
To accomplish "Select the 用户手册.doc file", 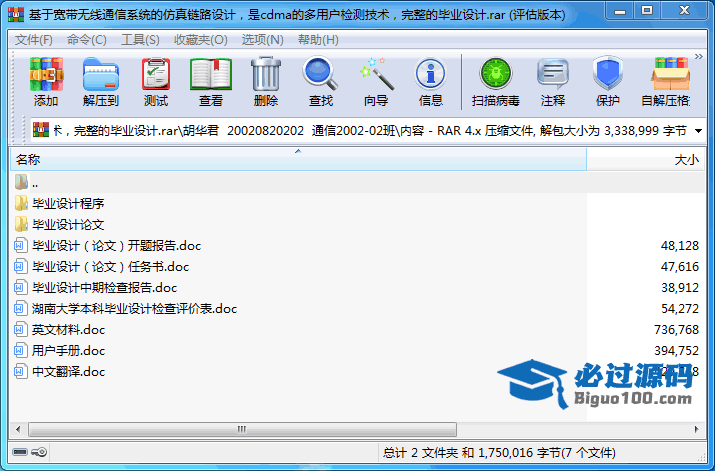I will 68,350.
